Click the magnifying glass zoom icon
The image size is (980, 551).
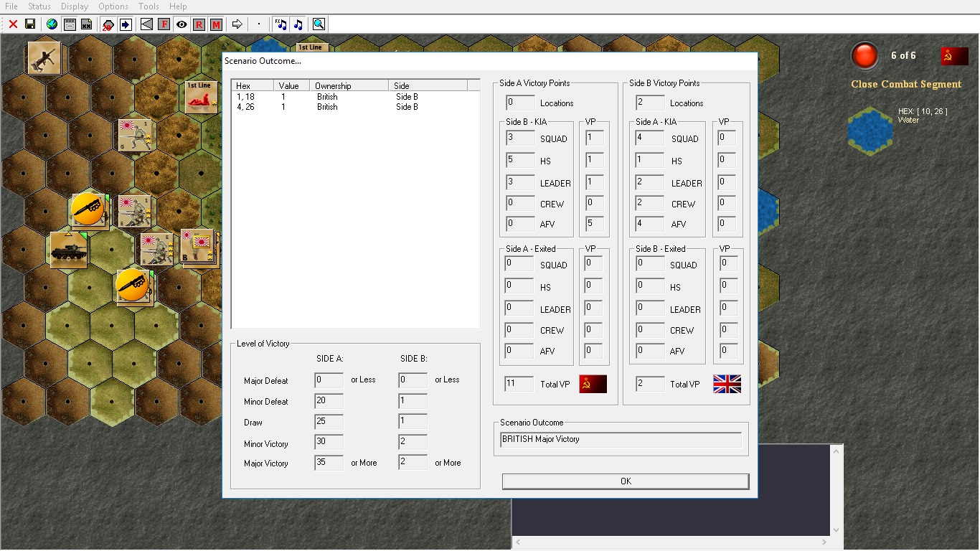(x=319, y=24)
